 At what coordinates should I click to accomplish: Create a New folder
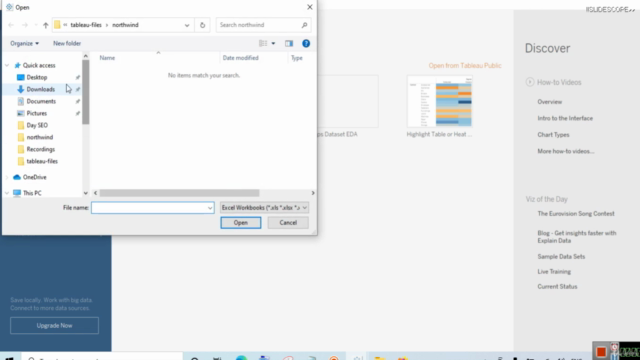click(67, 43)
